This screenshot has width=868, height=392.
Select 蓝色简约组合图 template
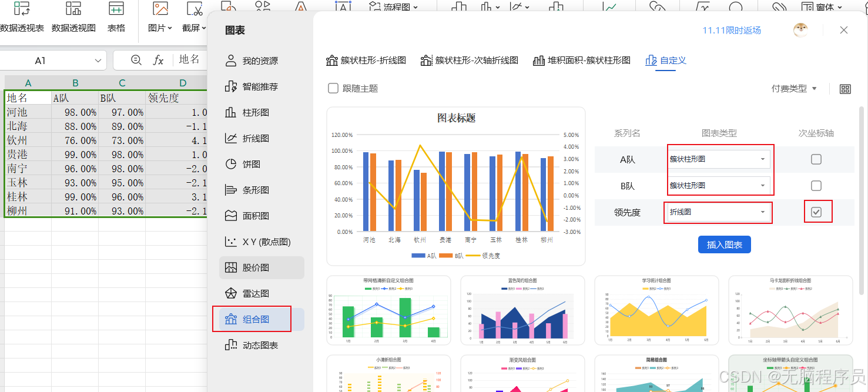523,310
